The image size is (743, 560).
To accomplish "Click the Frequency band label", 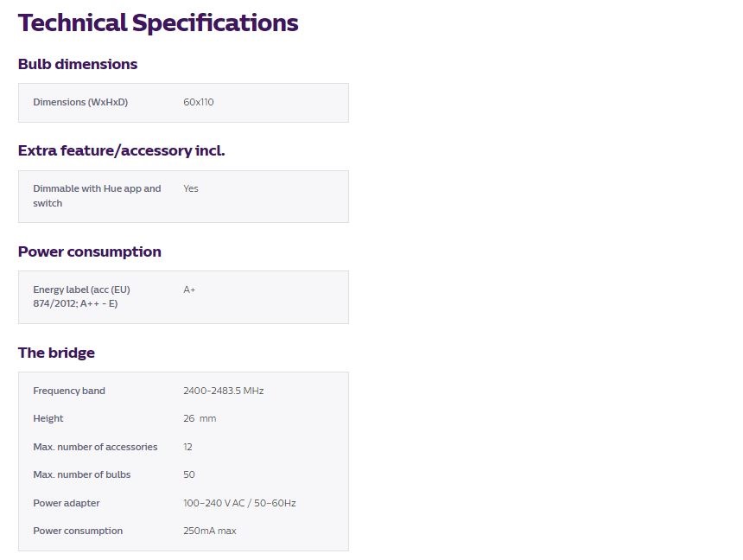I will pyautogui.click(x=69, y=391).
